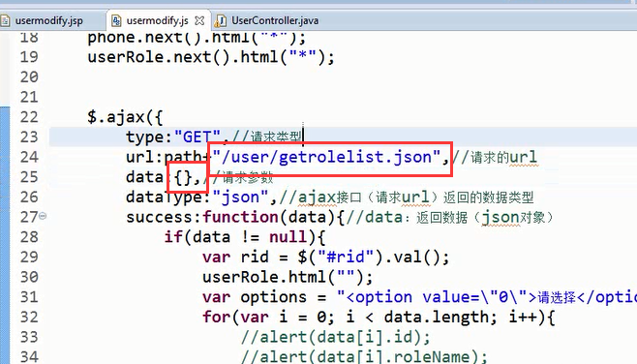
Task: Click type:"GET" on line 23
Action: [x=173, y=136]
